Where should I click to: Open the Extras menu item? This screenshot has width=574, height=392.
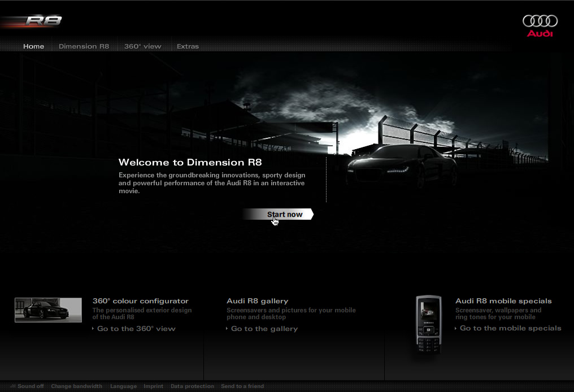pos(188,46)
